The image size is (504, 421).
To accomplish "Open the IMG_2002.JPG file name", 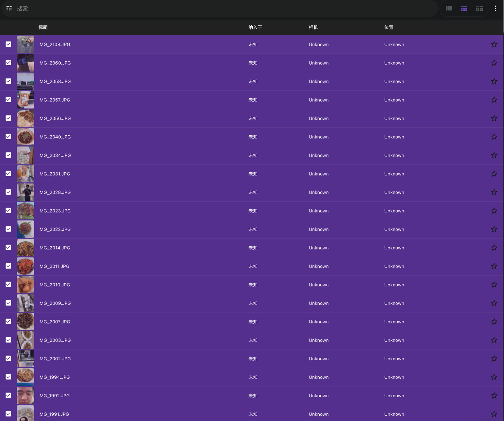I will point(54,359).
